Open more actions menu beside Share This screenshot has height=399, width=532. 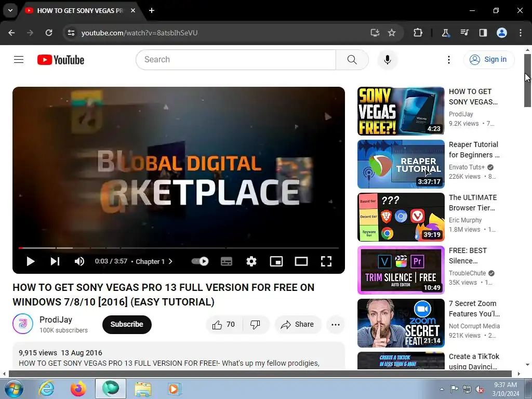(x=336, y=324)
